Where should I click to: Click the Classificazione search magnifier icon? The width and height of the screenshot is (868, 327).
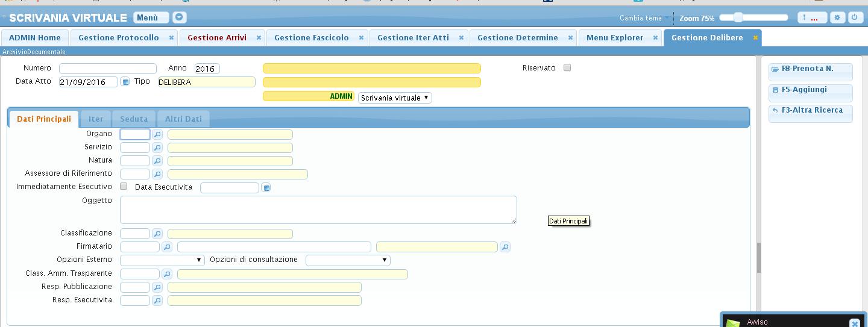pos(157,234)
